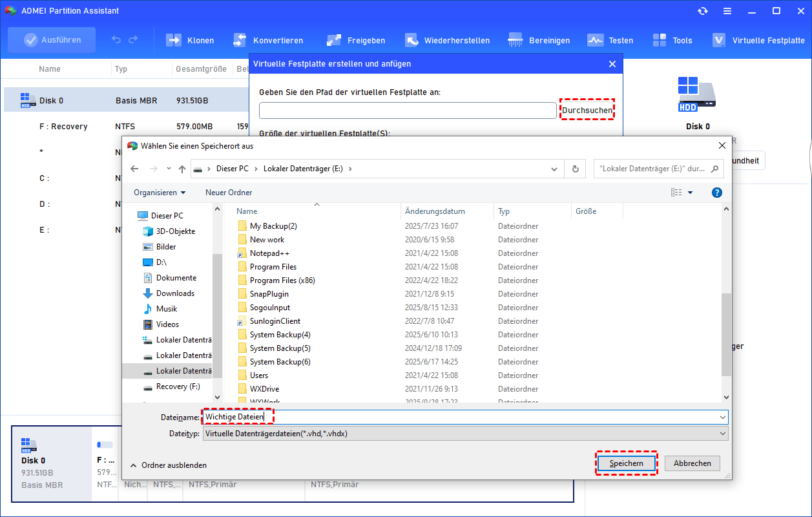
Task: Select Bilder in sidebar
Action: pos(159,247)
